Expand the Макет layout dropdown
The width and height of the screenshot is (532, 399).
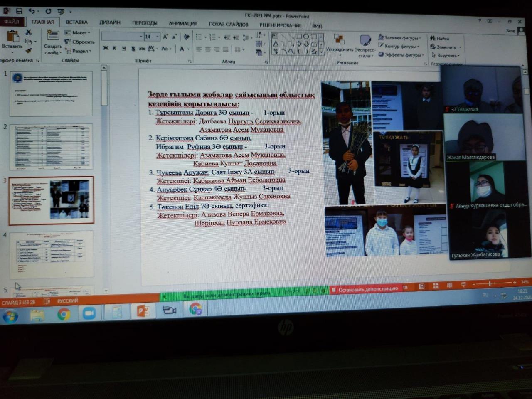coord(77,32)
